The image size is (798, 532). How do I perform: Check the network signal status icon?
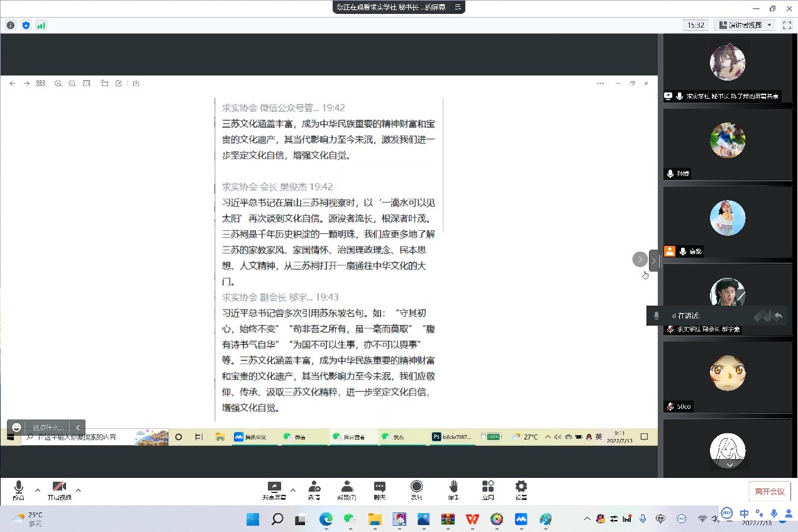click(42, 25)
